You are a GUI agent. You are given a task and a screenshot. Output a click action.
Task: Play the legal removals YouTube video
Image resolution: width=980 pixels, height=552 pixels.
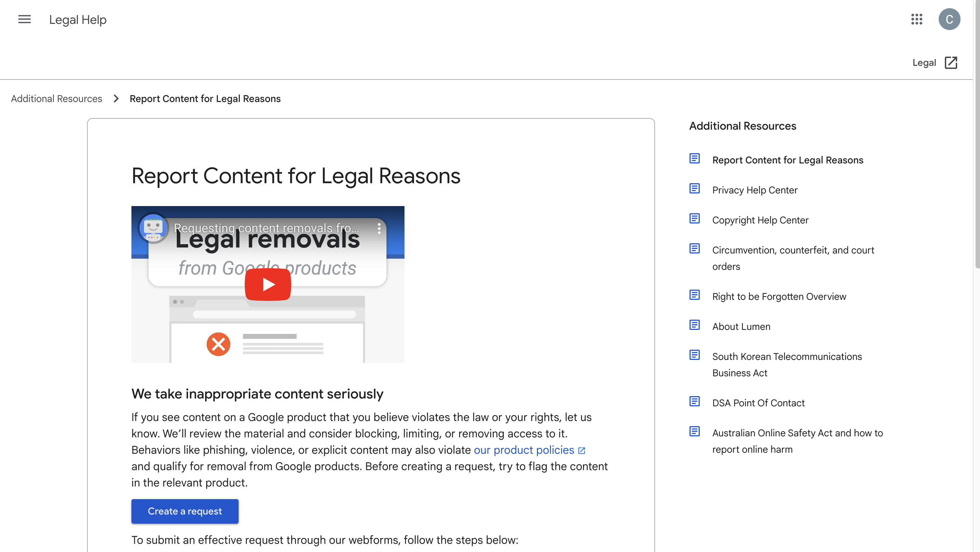(x=268, y=285)
